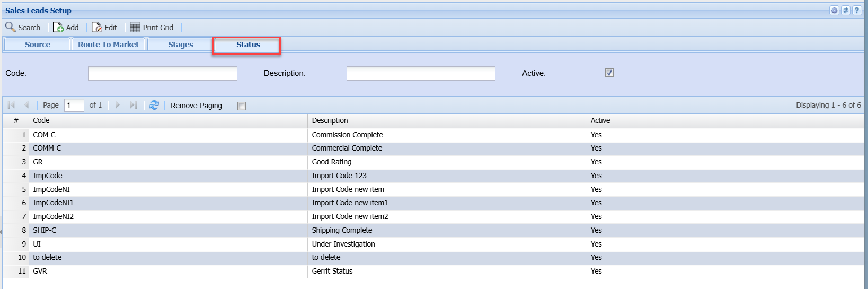Click the Search magnifier toolbar button
This screenshot has width=868, height=289.
point(23,28)
